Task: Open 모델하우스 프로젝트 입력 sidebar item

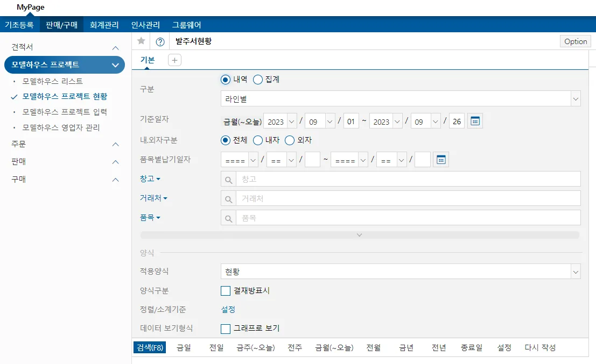Action: point(65,112)
